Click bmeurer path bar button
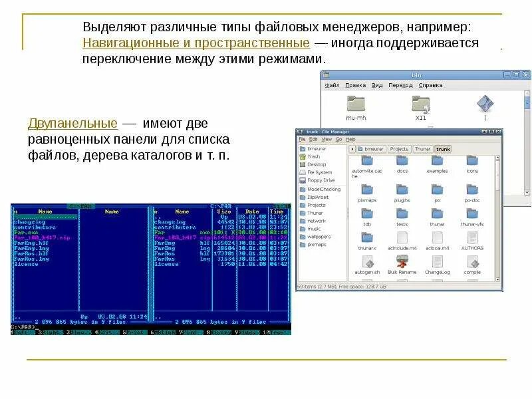The height and width of the screenshot is (399, 532). 371,149
